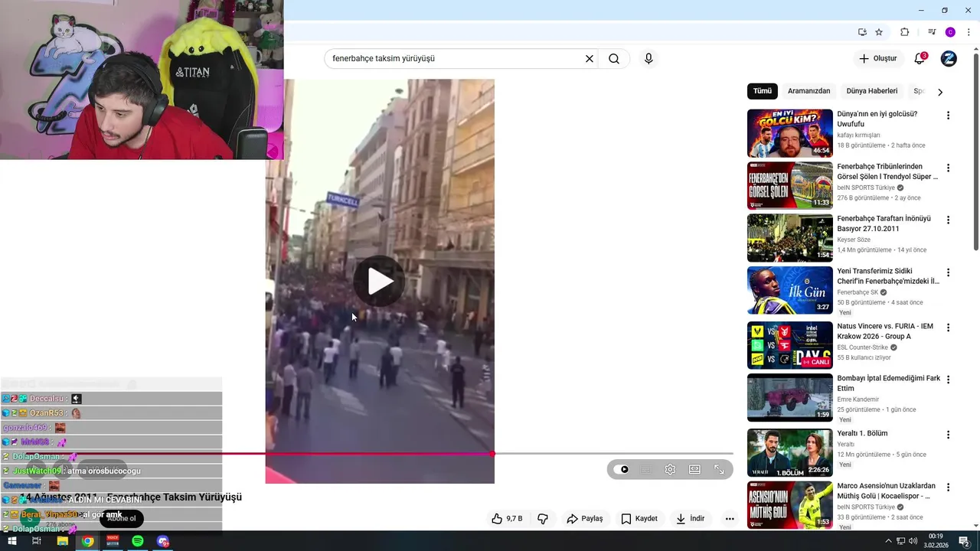Open the Chrome three-dot menu
Screen dimensions: 980x551
(x=969, y=32)
